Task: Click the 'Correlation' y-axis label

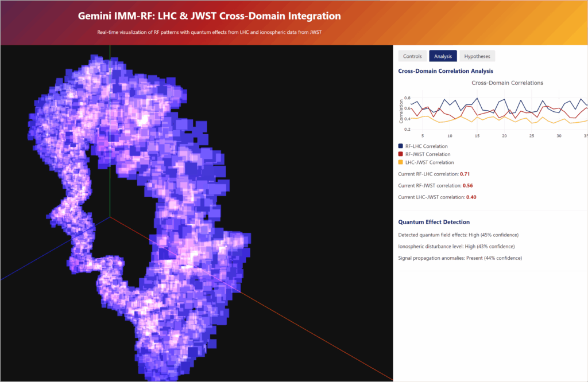Action: pos(401,111)
